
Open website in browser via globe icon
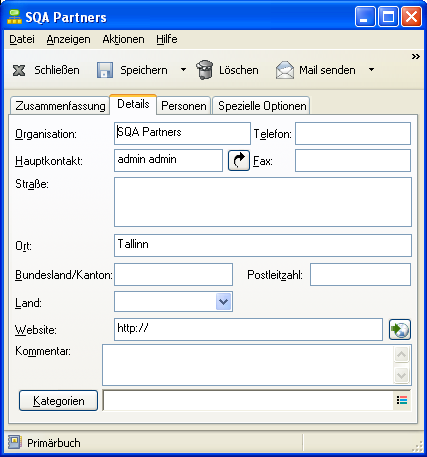point(400,329)
